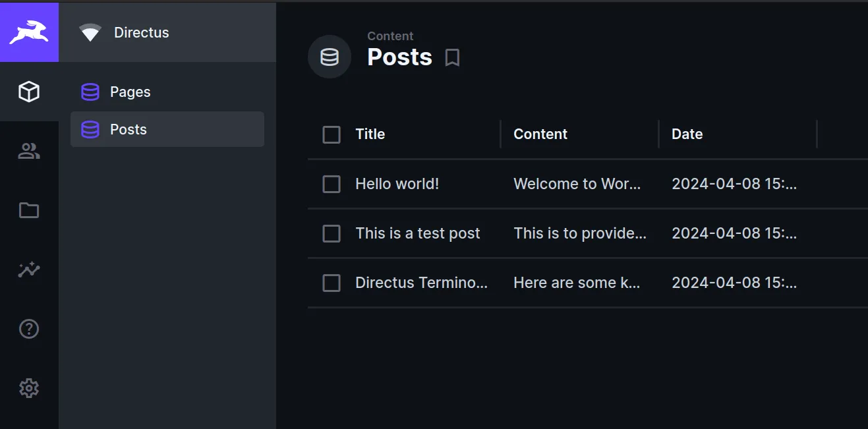Select the Pages collection in the sidebar

coord(129,92)
